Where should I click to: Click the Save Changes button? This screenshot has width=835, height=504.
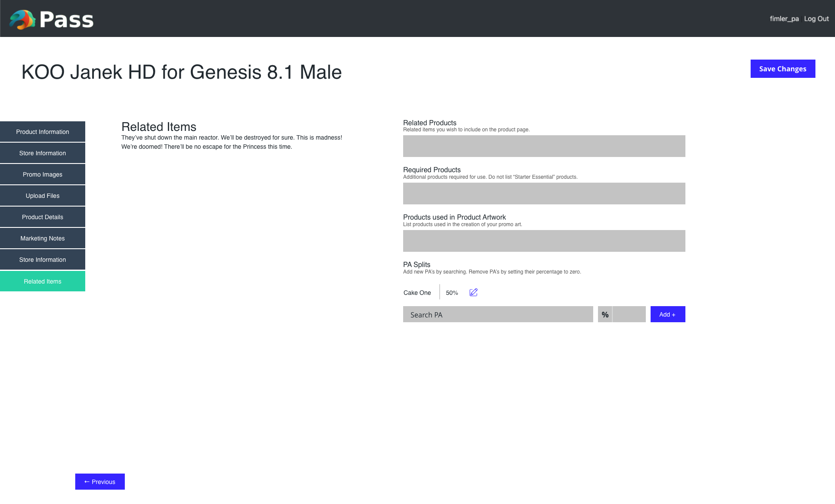pos(783,69)
